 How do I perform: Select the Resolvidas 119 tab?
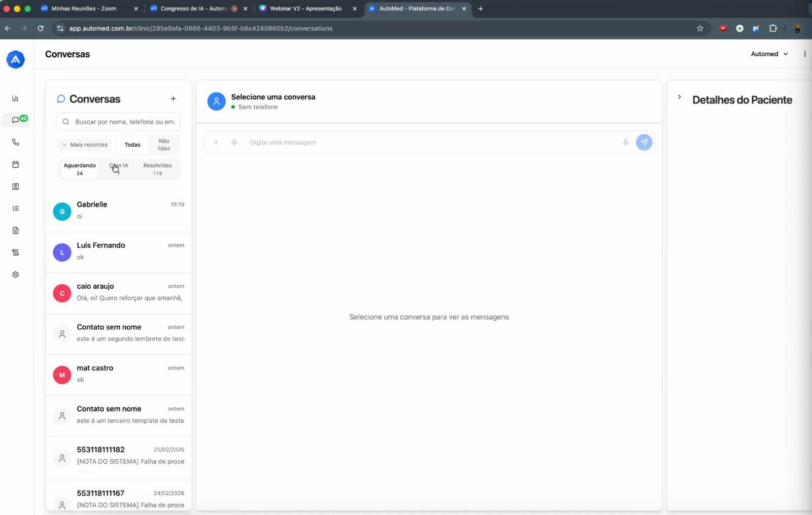(157, 169)
